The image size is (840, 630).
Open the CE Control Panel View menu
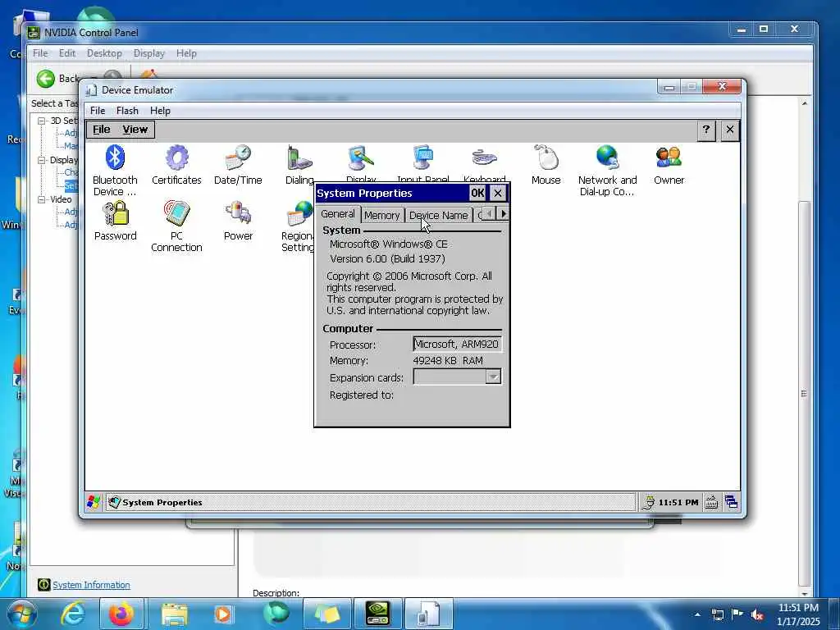(135, 129)
